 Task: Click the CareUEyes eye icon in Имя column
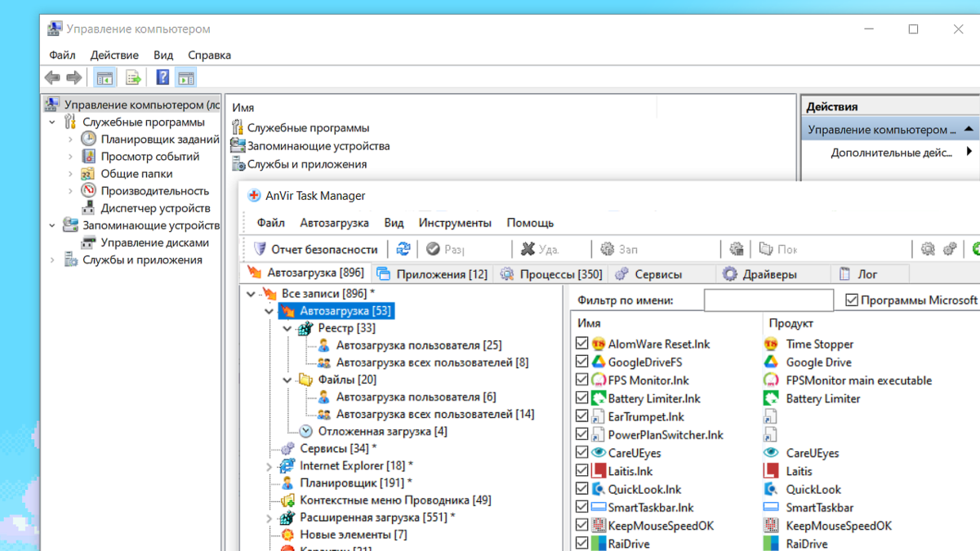pyautogui.click(x=599, y=452)
